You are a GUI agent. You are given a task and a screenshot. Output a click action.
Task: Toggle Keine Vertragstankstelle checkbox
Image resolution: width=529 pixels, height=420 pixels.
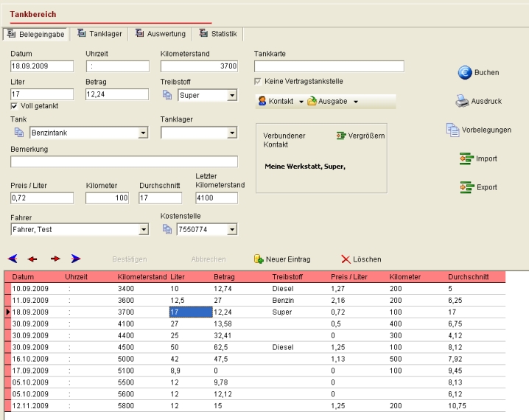258,81
